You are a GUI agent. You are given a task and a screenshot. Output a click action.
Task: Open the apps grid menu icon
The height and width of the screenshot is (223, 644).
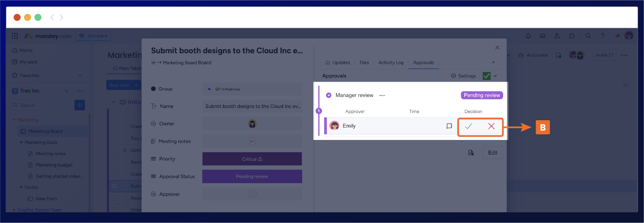coord(15,36)
